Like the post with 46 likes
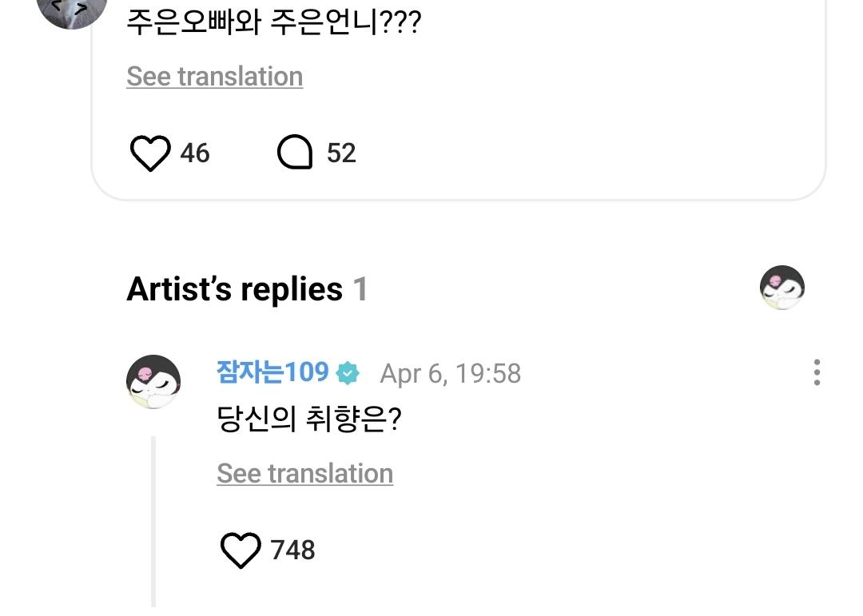 point(149,153)
